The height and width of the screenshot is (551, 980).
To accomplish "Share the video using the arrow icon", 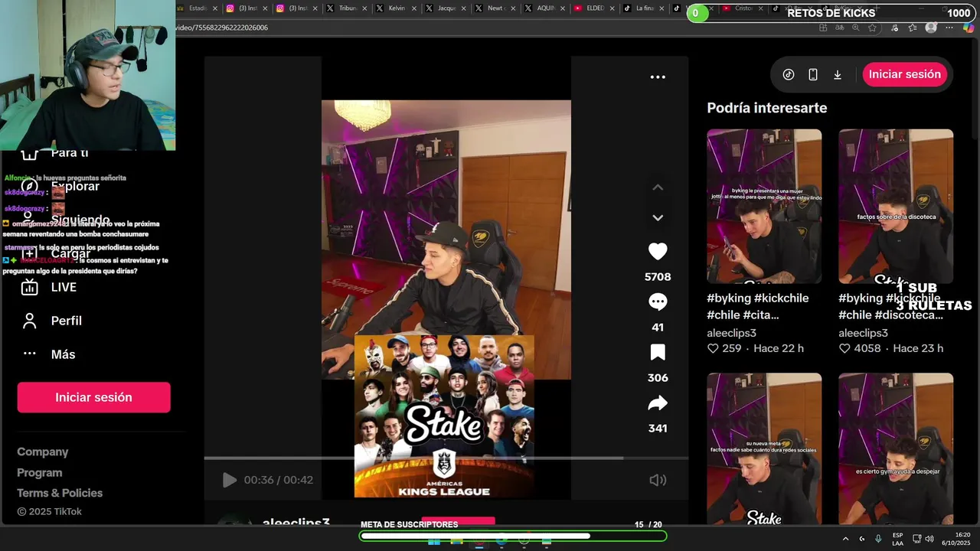I will point(658,403).
